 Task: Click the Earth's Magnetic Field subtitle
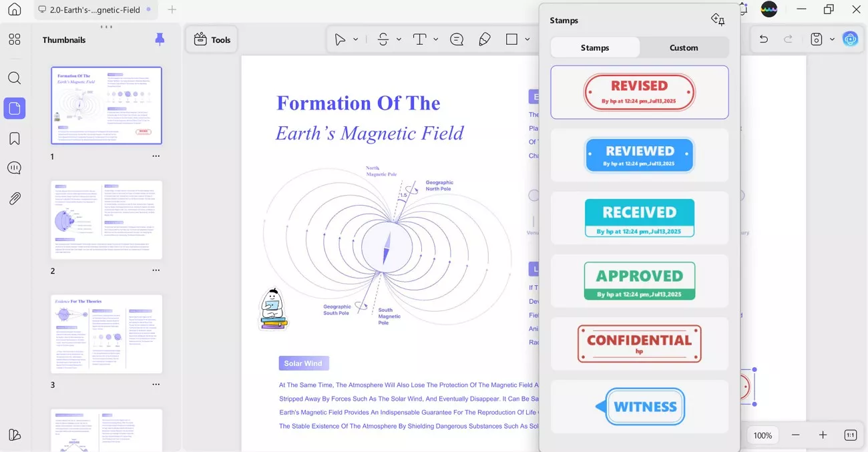pos(369,133)
